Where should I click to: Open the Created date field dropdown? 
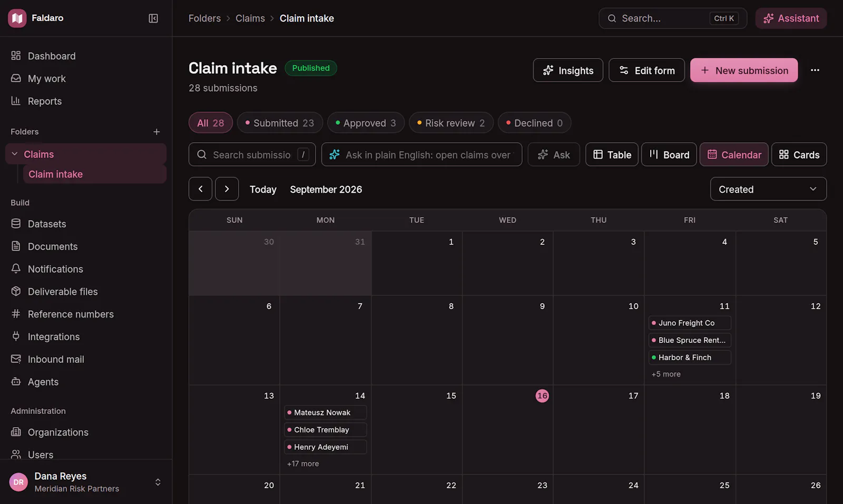pyautogui.click(x=768, y=189)
